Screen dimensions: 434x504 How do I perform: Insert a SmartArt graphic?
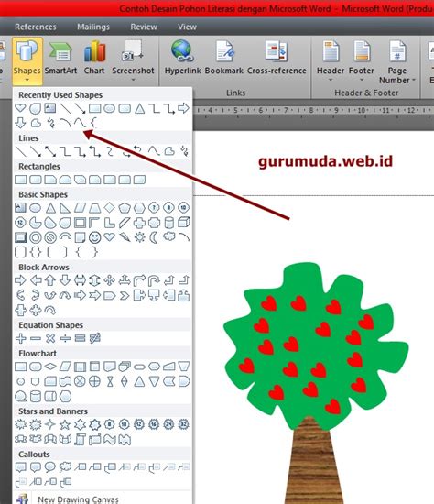[60, 58]
